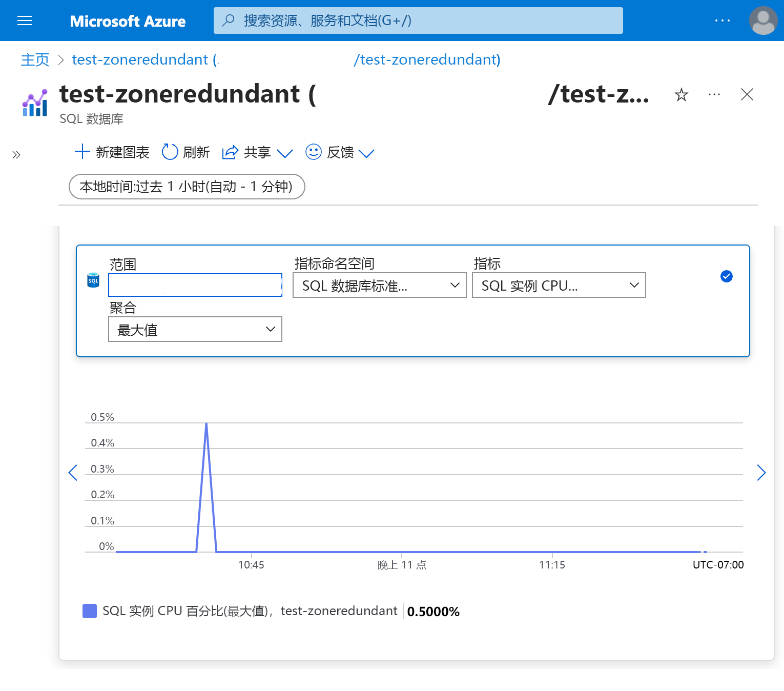Screen dimensions: 784x691
Task: Click the 0.3% y-axis label
Action: (x=102, y=469)
